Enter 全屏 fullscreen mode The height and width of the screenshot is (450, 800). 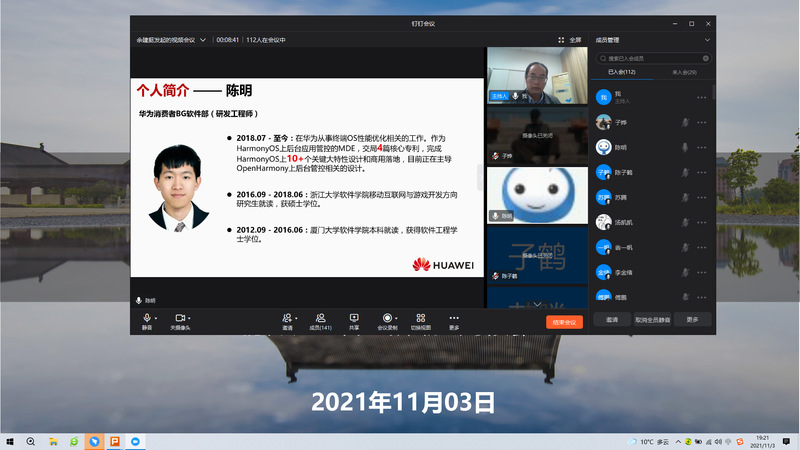[x=569, y=40]
